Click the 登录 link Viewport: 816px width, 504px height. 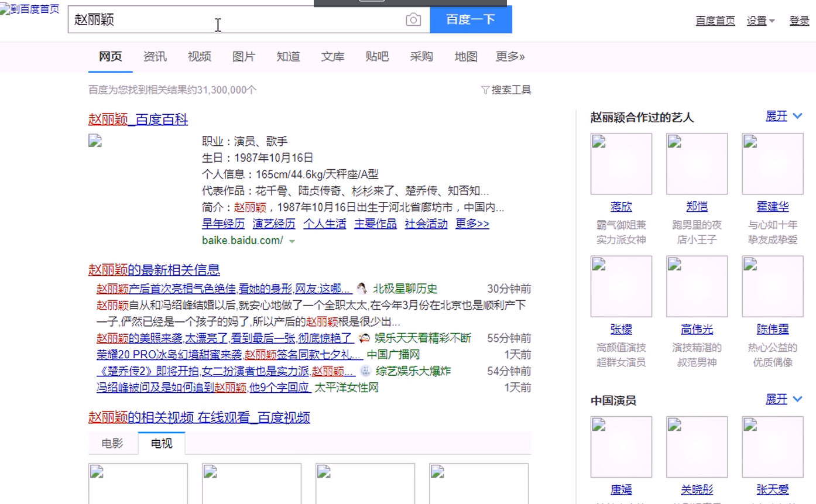tap(799, 20)
